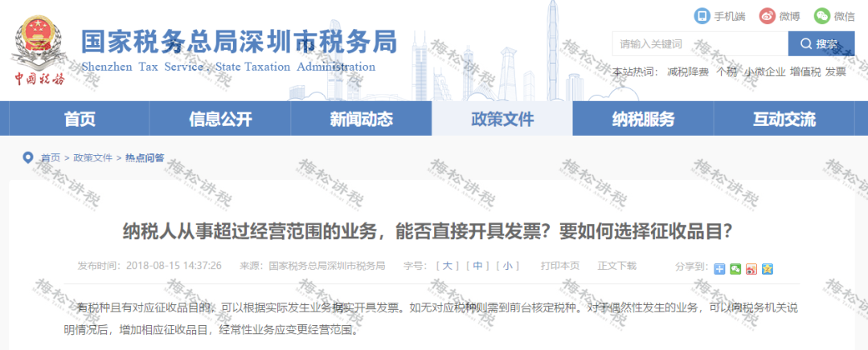Click the 微博 text label in header
Viewport: 868px width, 350px height.
[789, 16]
